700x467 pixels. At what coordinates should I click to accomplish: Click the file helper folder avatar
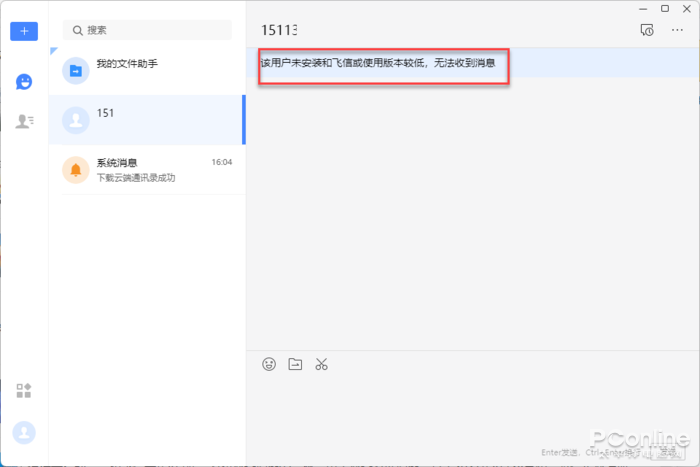tap(75, 71)
